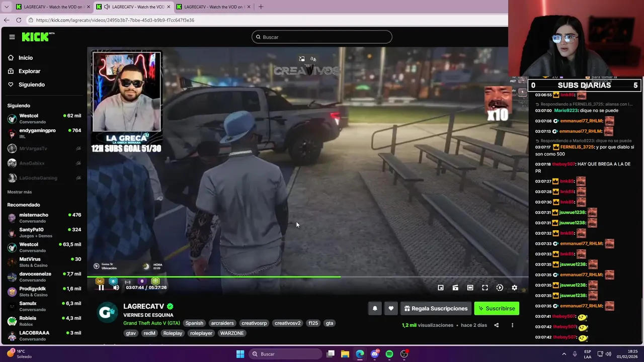644x362 pixels.
Task: Change playback speed icon
Action: pyautogui.click(x=500, y=288)
